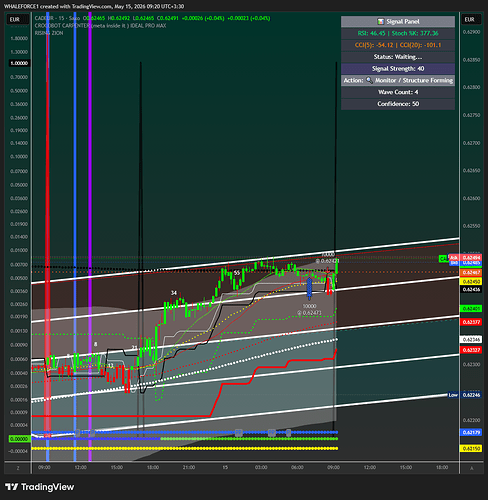Click the red price label 0.62377
The height and width of the screenshot is (500, 488).
click(470, 322)
